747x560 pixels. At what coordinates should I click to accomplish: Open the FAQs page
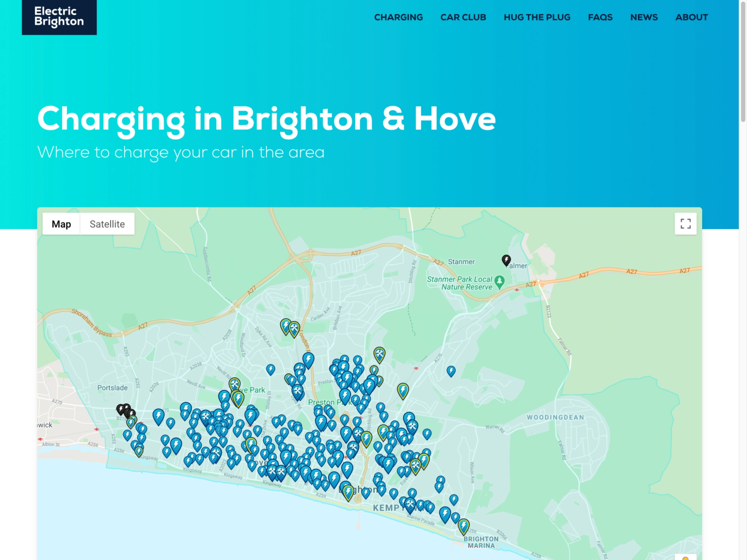click(600, 17)
